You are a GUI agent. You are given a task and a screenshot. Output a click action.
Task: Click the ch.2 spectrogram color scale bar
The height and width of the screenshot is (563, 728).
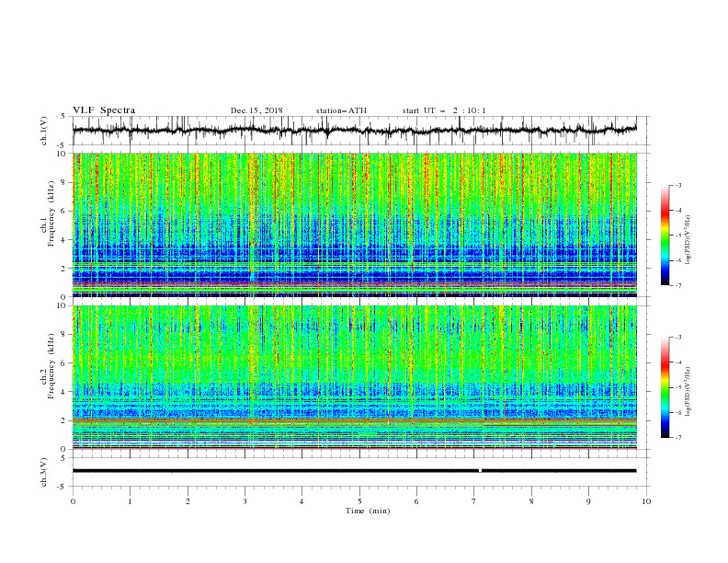coord(665,387)
